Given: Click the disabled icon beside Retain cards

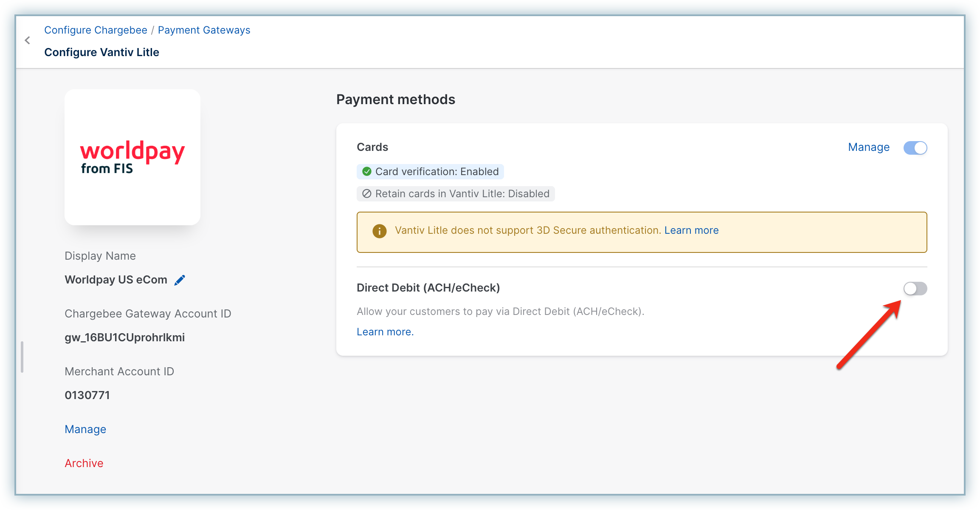Looking at the screenshot, I should (367, 194).
